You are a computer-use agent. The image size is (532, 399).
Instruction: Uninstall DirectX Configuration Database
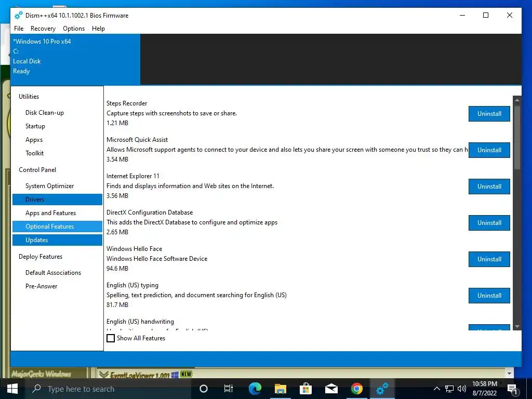(x=489, y=223)
